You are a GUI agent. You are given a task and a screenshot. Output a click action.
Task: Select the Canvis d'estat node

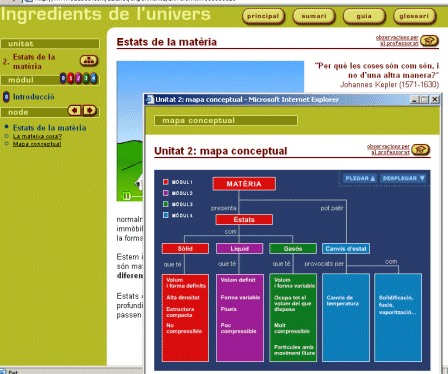point(346,249)
